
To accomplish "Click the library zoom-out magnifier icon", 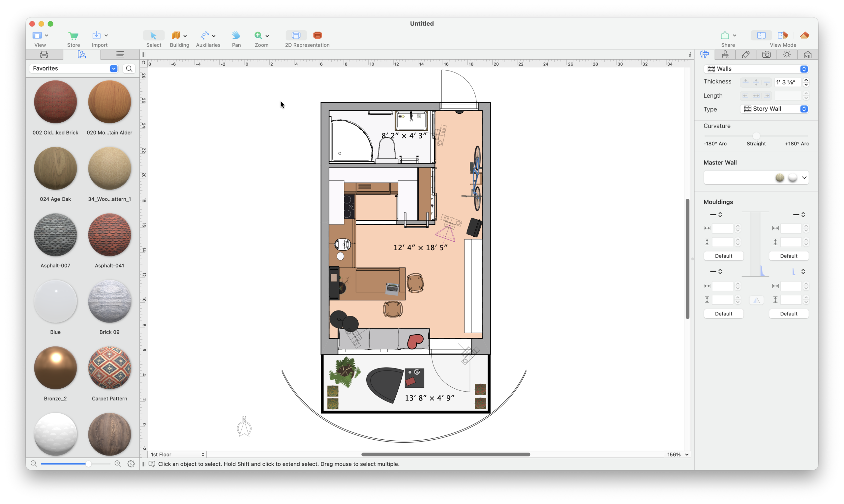I will click(34, 463).
